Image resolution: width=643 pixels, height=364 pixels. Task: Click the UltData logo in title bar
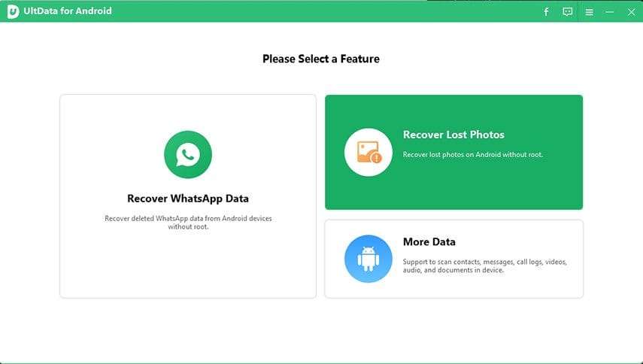pyautogui.click(x=13, y=12)
